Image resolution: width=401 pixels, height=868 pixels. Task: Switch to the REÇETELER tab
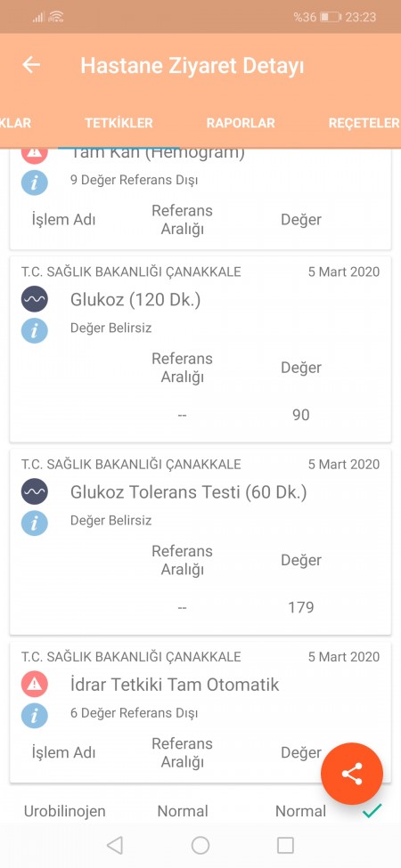coord(364,123)
